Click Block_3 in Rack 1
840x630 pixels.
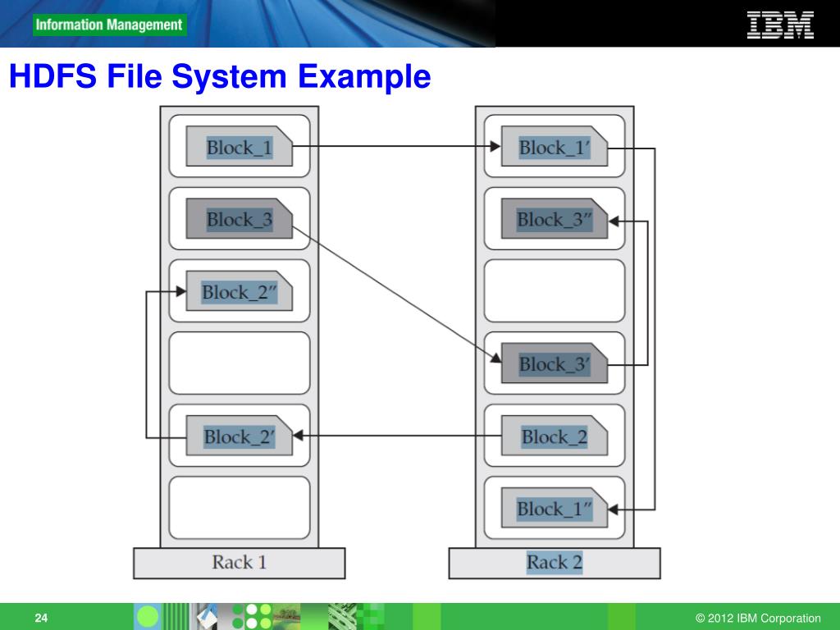[x=239, y=218]
